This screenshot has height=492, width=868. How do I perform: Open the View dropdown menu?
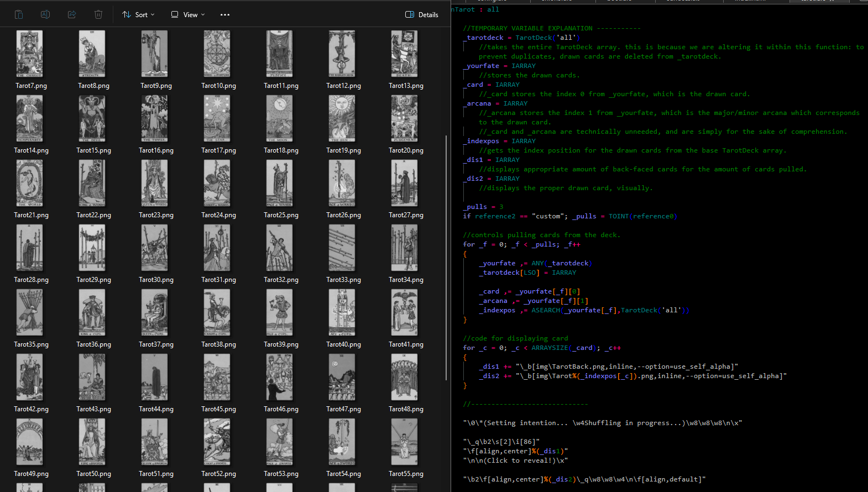[188, 14]
